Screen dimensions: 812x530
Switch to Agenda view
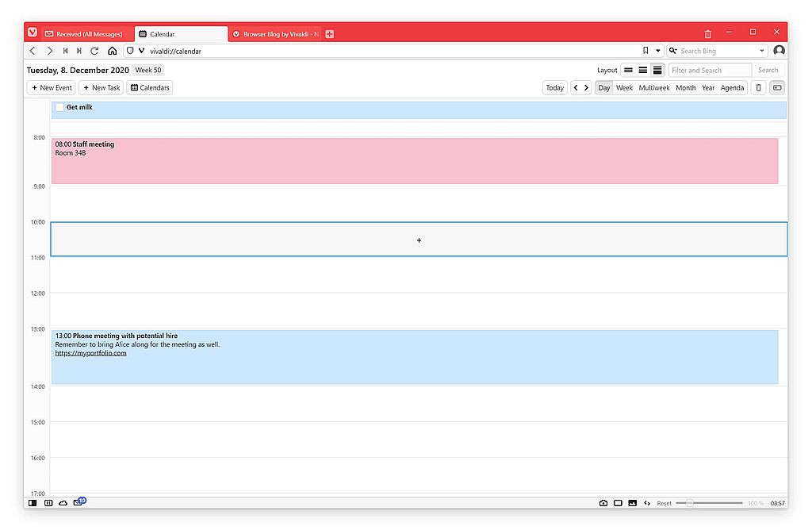(x=732, y=87)
